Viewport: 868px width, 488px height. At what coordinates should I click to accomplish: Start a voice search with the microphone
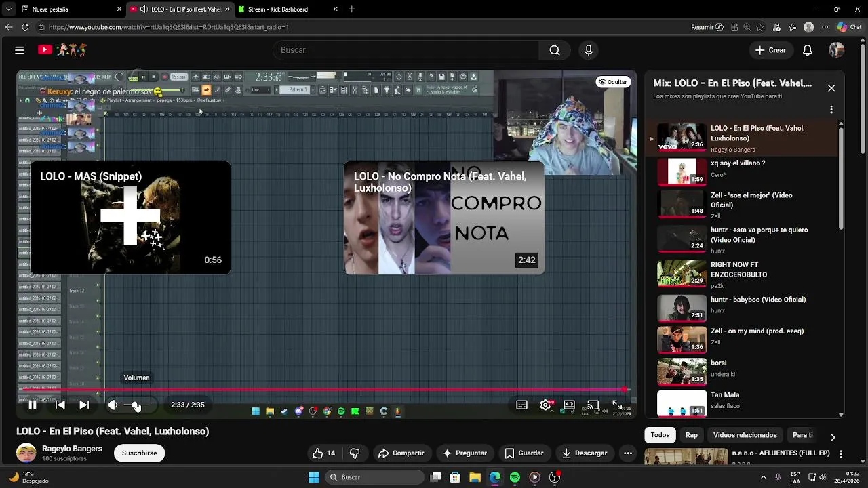click(589, 50)
